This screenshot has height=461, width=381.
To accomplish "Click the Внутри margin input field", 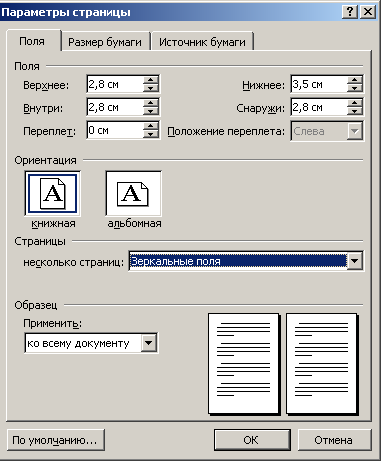I will click(x=115, y=107).
